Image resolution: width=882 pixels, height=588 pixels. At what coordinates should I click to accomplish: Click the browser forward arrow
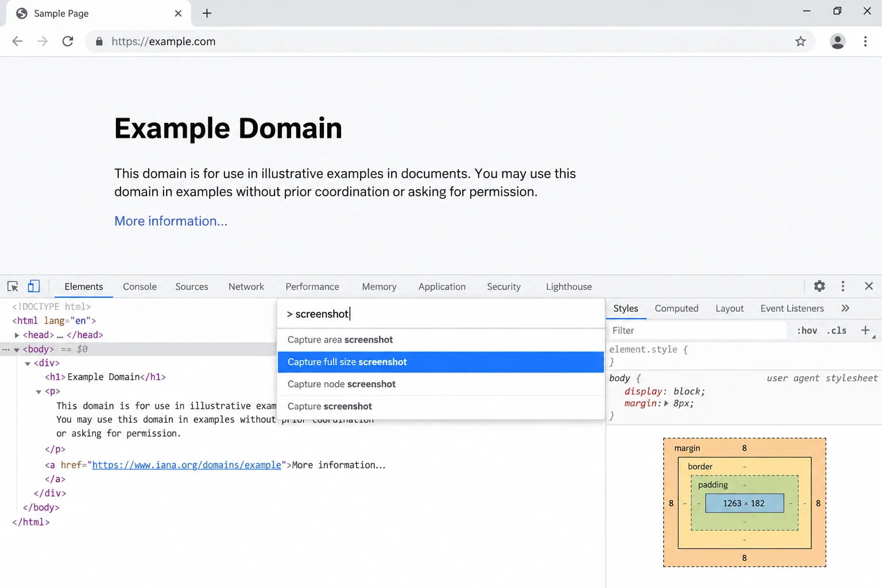point(42,41)
